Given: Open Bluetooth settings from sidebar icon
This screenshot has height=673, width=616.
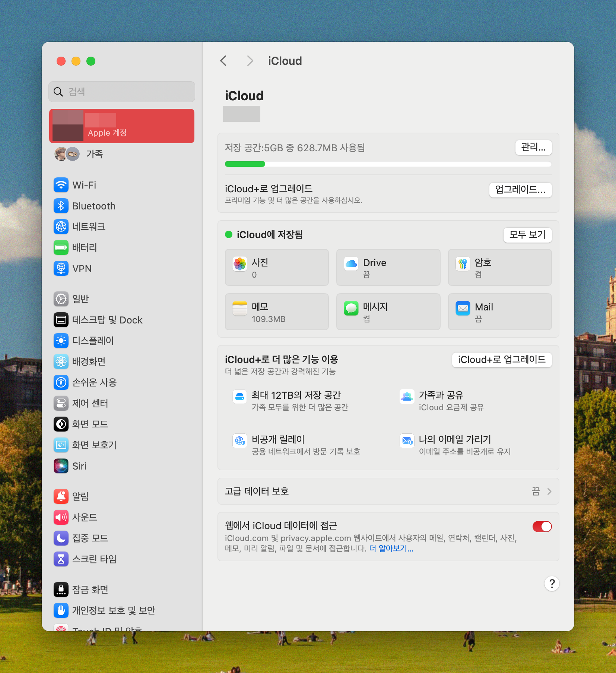Looking at the screenshot, I should tap(61, 206).
